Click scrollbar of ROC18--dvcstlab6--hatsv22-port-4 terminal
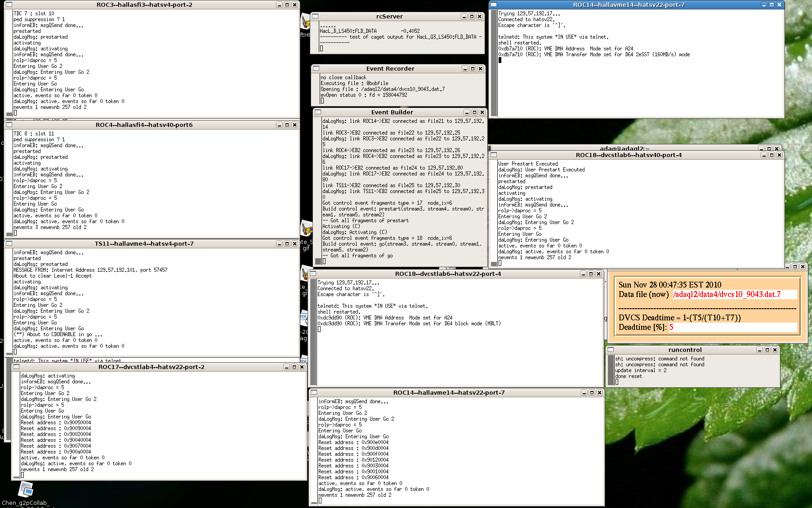The height and width of the screenshot is (508, 812). tap(313, 332)
